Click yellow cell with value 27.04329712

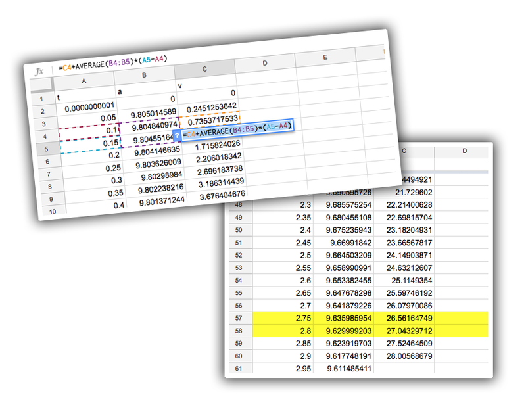pos(404,331)
